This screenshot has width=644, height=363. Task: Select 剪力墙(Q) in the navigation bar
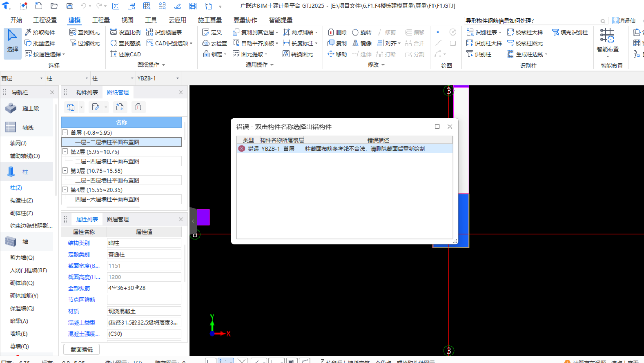click(x=22, y=257)
